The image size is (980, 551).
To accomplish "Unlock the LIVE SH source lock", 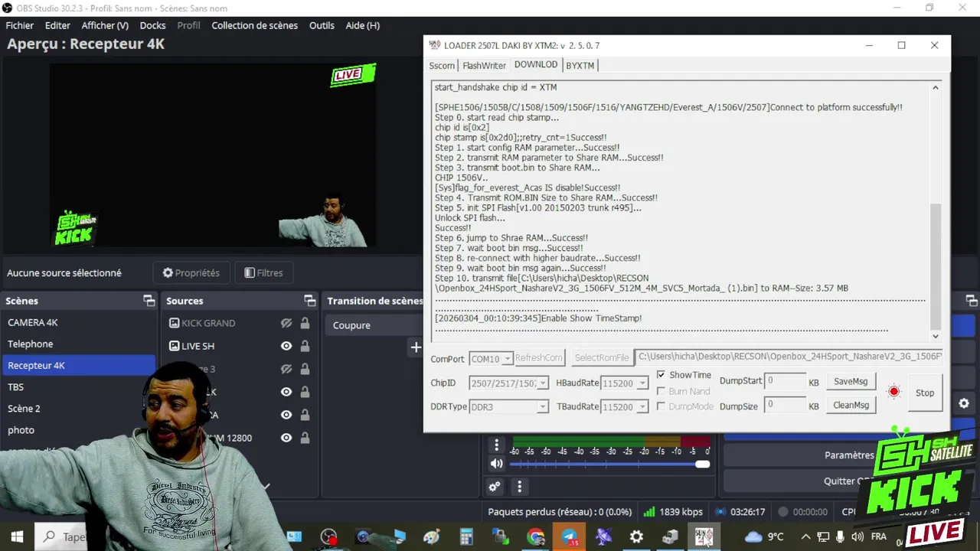I will (x=305, y=346).
